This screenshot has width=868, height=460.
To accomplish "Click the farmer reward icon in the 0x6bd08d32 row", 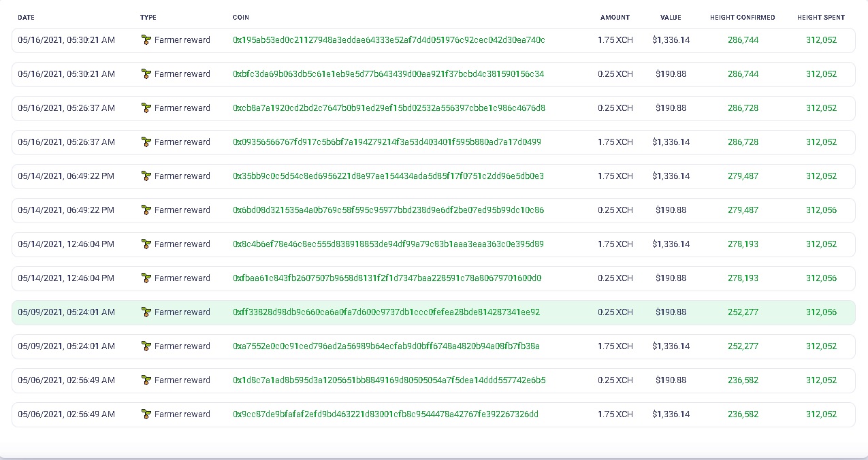I will tap(146, 210).
